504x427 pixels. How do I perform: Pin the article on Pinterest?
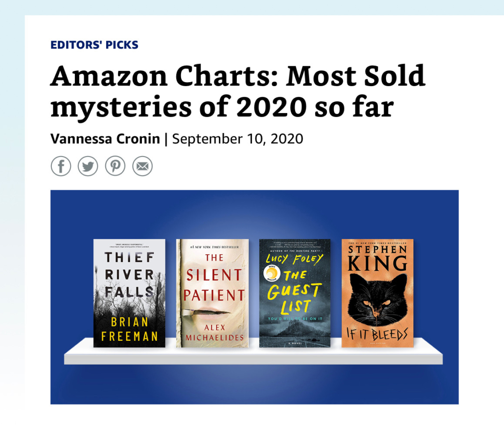coord(115,166)
